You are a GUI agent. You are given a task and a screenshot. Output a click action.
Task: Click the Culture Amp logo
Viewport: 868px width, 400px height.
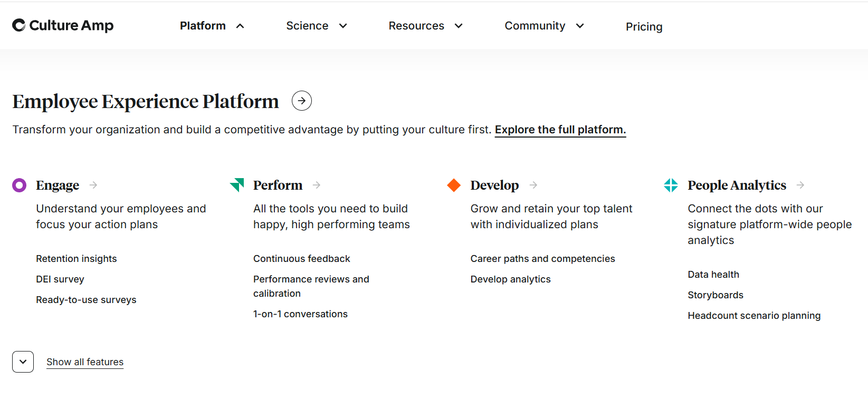[63, 25]
